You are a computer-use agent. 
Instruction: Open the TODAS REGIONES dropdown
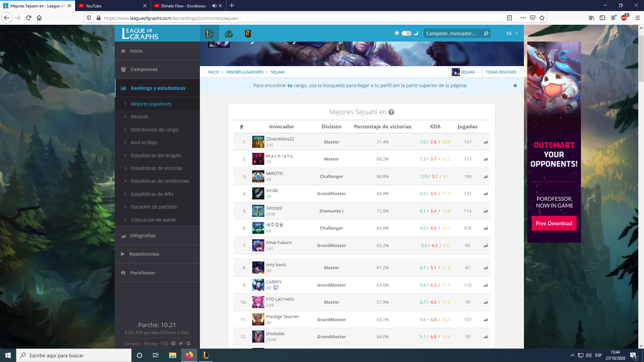click(x=503, y=72)
